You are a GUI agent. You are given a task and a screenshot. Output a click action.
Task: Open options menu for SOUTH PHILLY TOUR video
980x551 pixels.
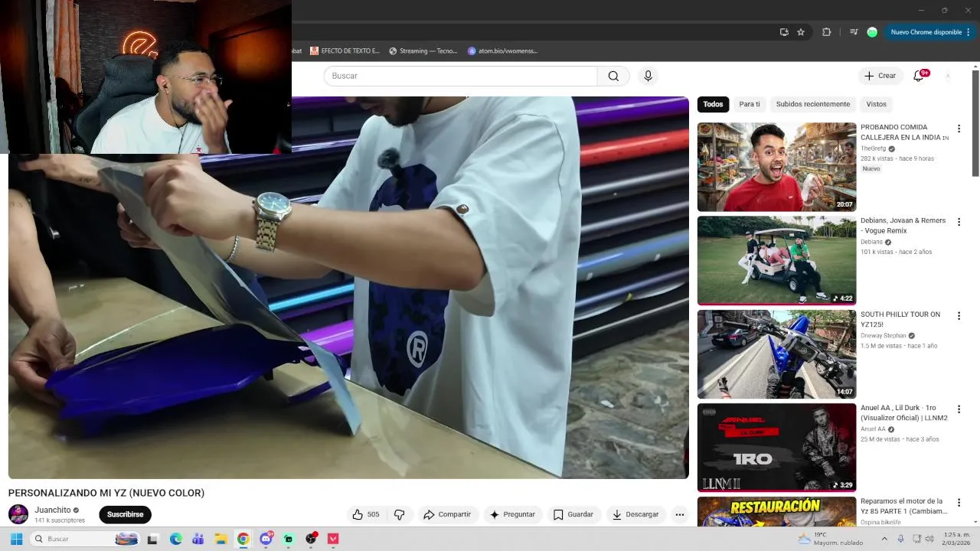(x=959, y=315)
